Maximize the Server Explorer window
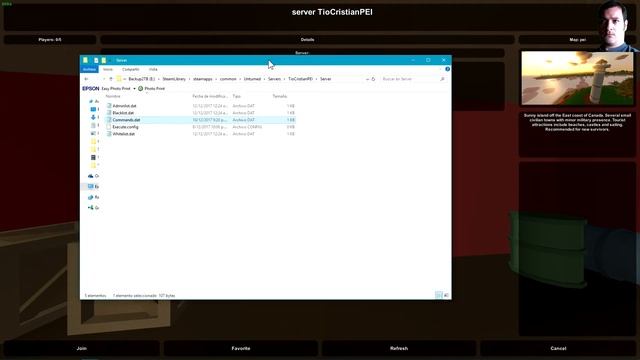 point(428,60)
